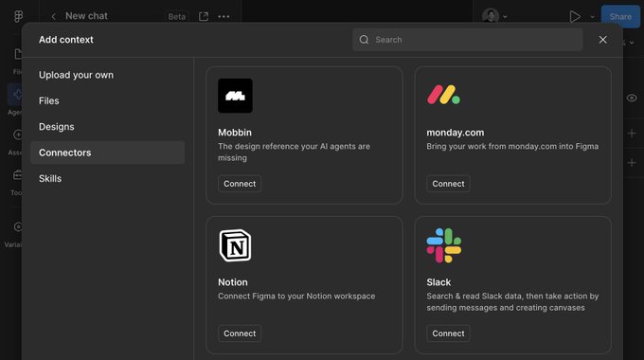Expand the dropdown next to Play
644x360 pixels.
pyautogui.click(x=592, y=17)
